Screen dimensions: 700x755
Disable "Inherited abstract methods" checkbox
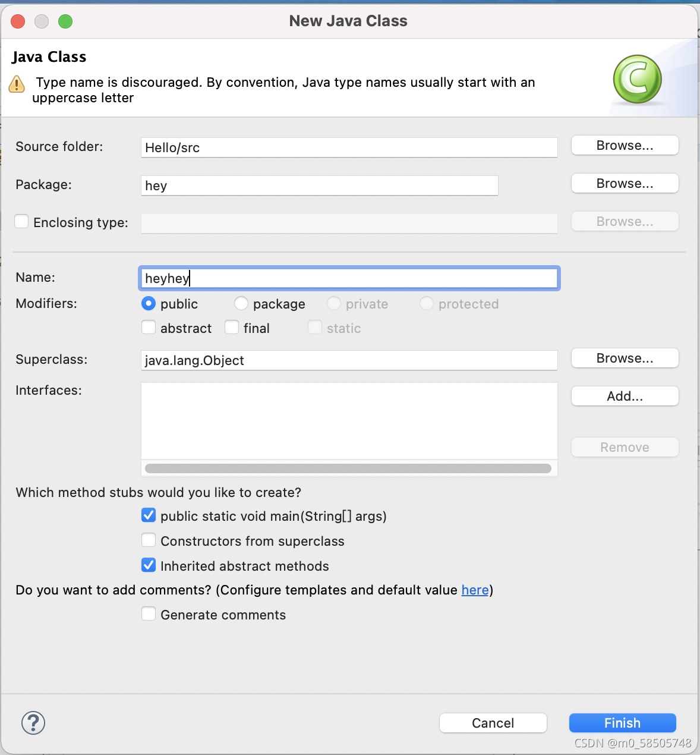pyautogui.click(x=149, y=565)
